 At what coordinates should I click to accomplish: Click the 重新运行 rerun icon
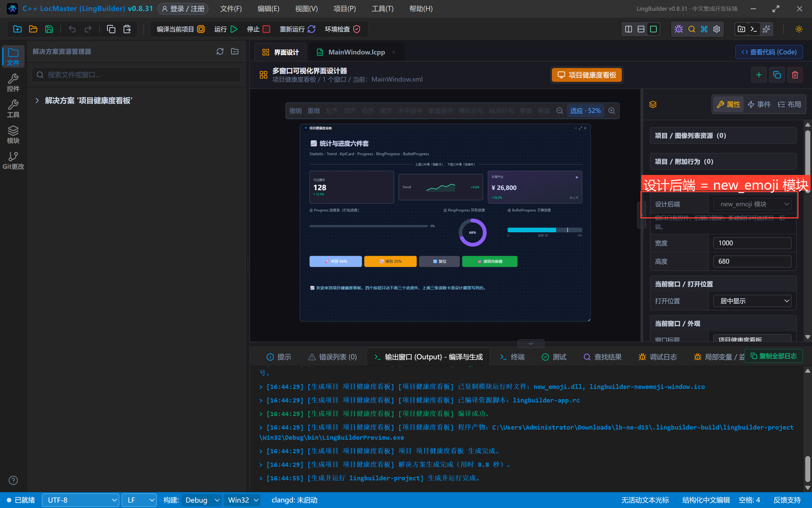[x=311, y=29]
